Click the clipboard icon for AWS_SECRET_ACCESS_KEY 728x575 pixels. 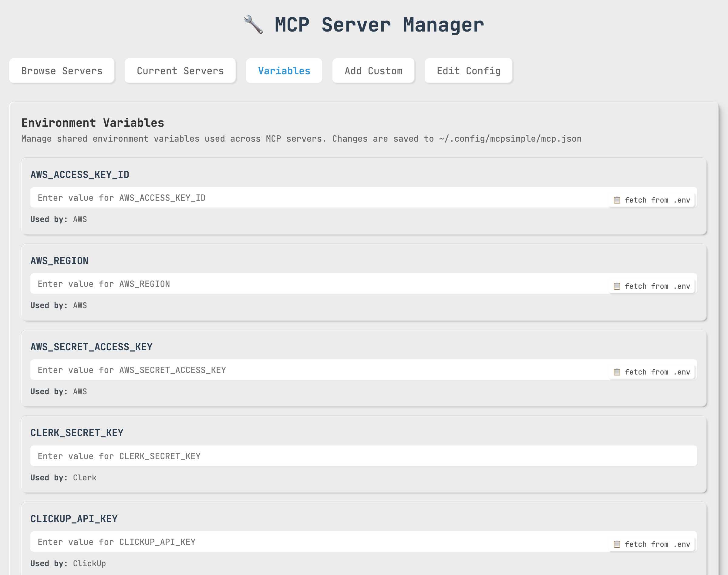point(617,372)
